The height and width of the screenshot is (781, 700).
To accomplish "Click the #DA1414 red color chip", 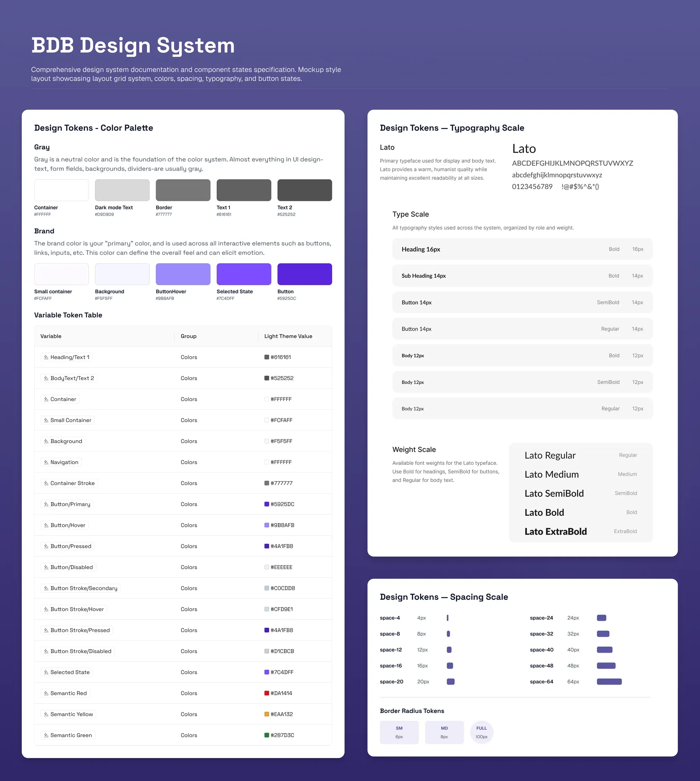I will point(267,693).
